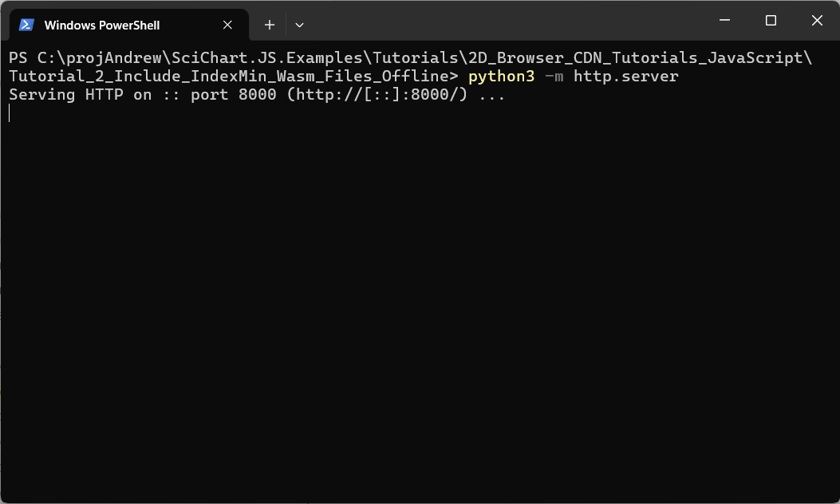840x504 pixels.
Task: Click the blinking cursor line in terminal
Action: click(10, 113)
